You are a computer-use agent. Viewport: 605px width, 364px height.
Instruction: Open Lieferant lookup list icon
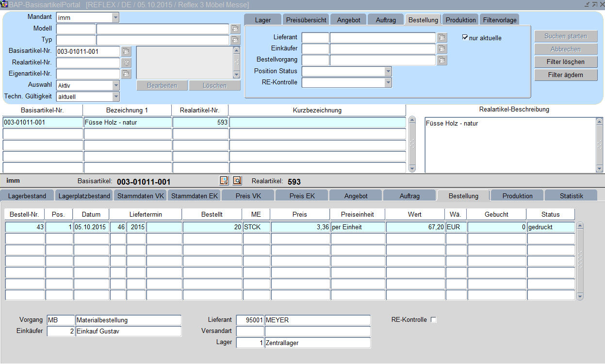point(442,37)
